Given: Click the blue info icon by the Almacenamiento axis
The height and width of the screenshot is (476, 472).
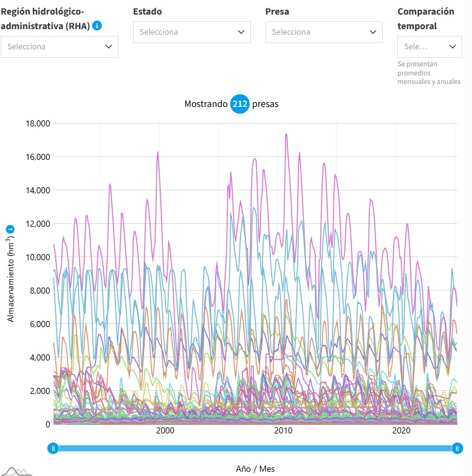Looking at the screenshot, I should pos(10,229).
